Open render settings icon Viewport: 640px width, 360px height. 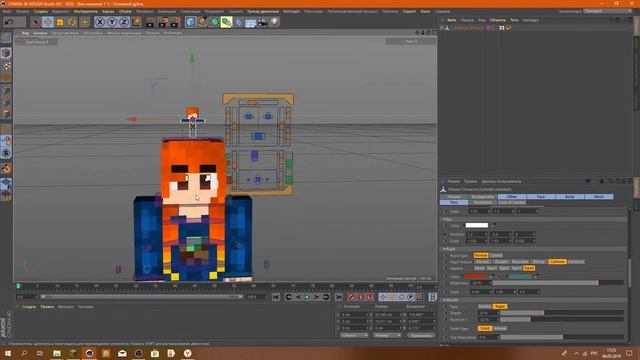175,22
